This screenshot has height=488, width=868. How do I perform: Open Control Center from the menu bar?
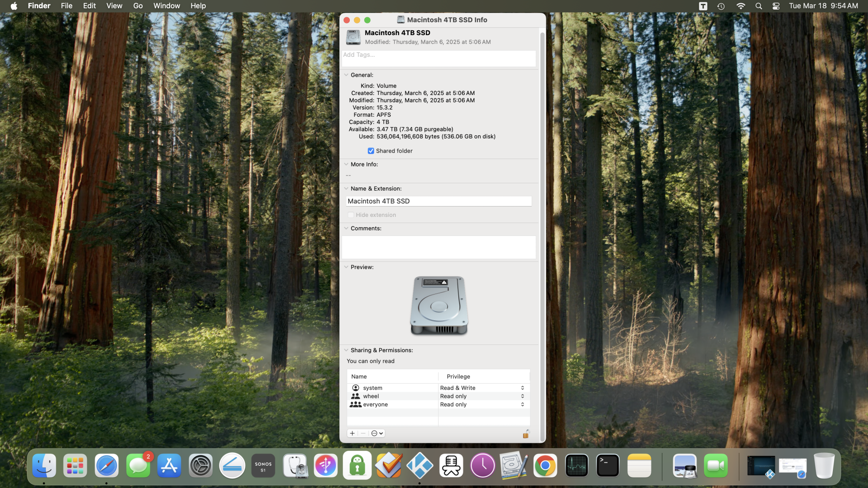[x=776, y=6]
